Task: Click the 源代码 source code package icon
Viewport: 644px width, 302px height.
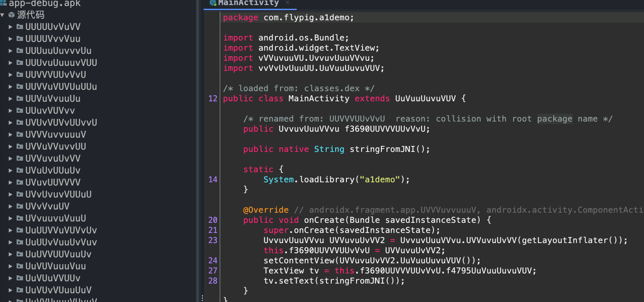Action: click(12, 15)
